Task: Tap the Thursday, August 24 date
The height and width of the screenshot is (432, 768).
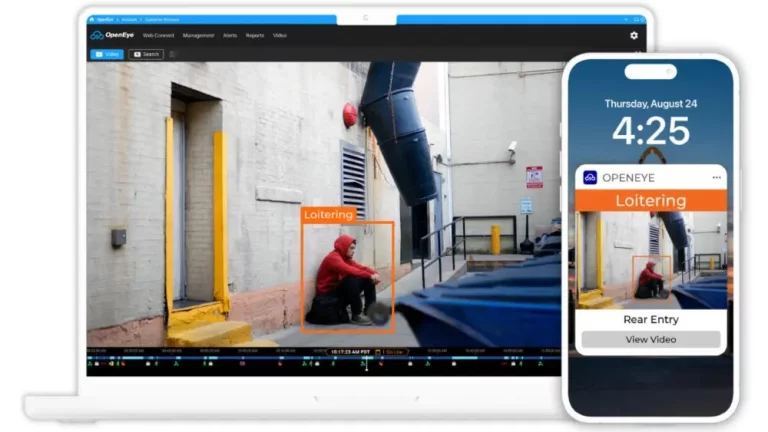Action: tap(650, 104)
